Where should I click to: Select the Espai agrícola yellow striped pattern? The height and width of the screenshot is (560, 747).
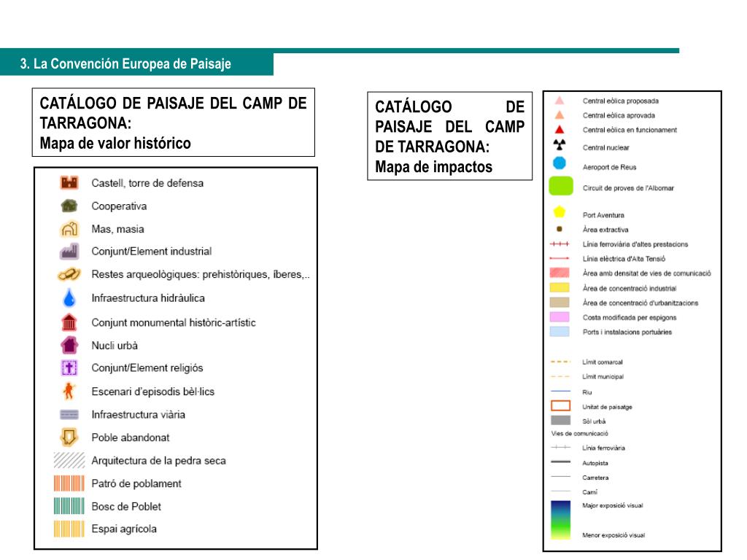[x=69, y=529]
